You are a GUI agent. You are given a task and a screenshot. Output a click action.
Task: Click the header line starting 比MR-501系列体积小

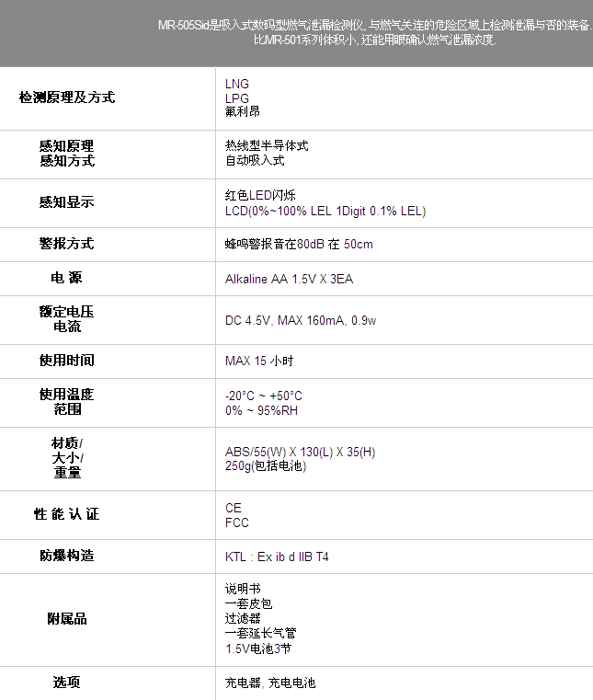[x=375, y=40]
